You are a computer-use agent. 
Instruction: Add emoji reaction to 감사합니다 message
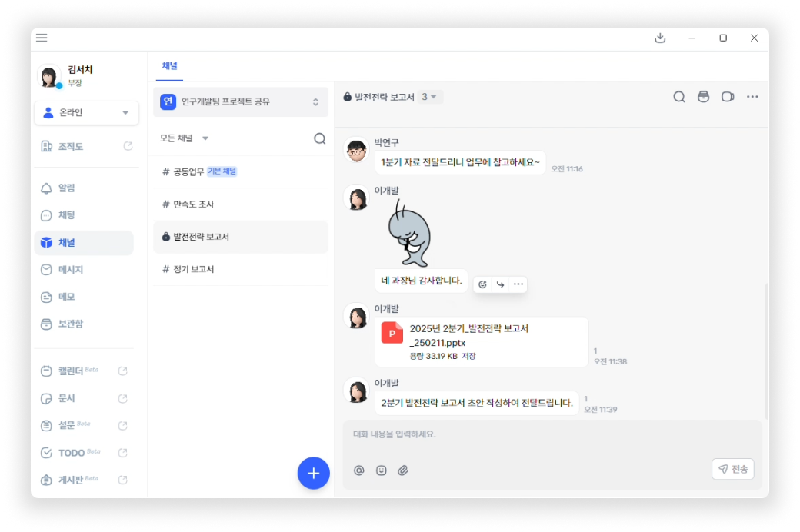click(482, 284)
